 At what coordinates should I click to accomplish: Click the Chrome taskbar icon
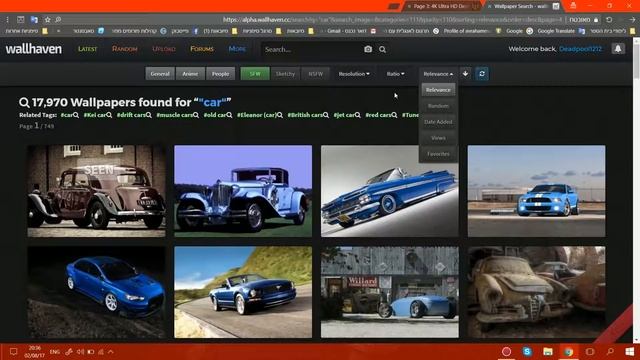[569, 351]
